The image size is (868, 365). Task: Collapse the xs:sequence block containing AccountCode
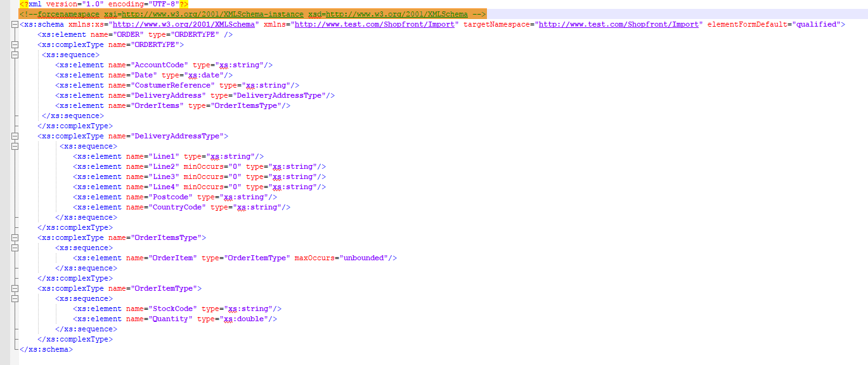coord(15,55)
